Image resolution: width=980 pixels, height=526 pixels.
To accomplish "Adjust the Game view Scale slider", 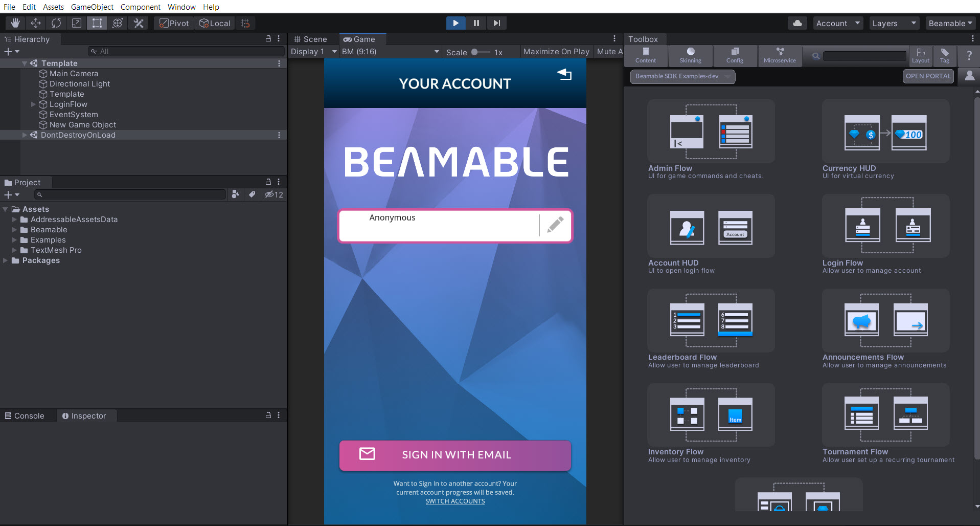I will [x=481, y=52].
